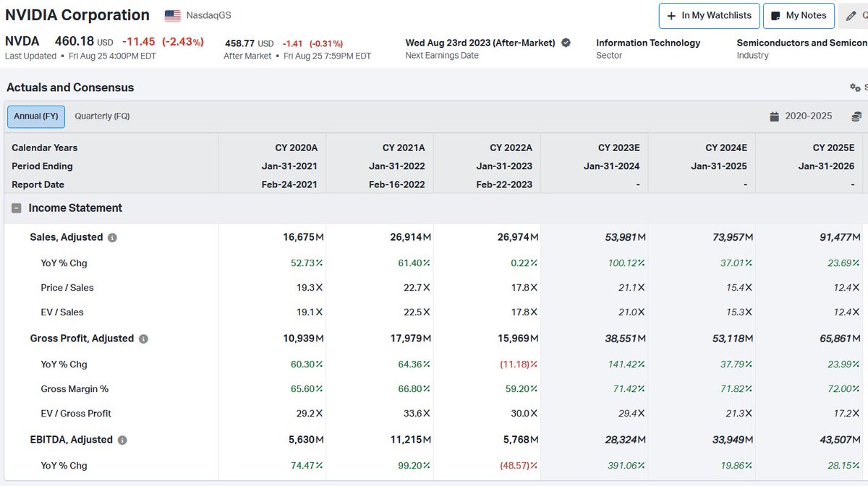Image resolution: width=868 pixels, height=486 pixels.
Task: Click the NVDA ticker symbol
Action: [22, 41]
